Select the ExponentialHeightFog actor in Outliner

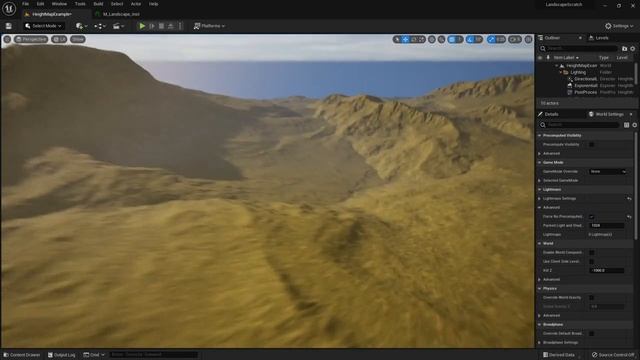pyautogui.click(x=586, y=86)
